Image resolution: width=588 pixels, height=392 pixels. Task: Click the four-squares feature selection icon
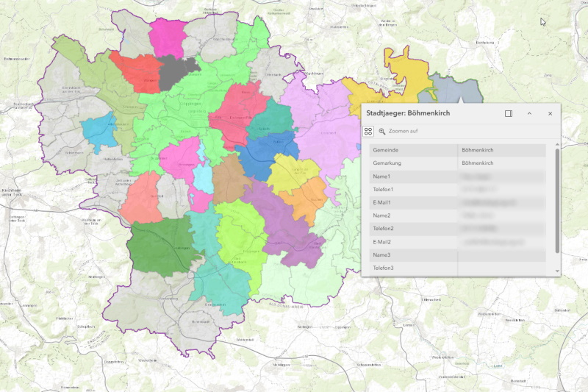(x=369, y=131)
